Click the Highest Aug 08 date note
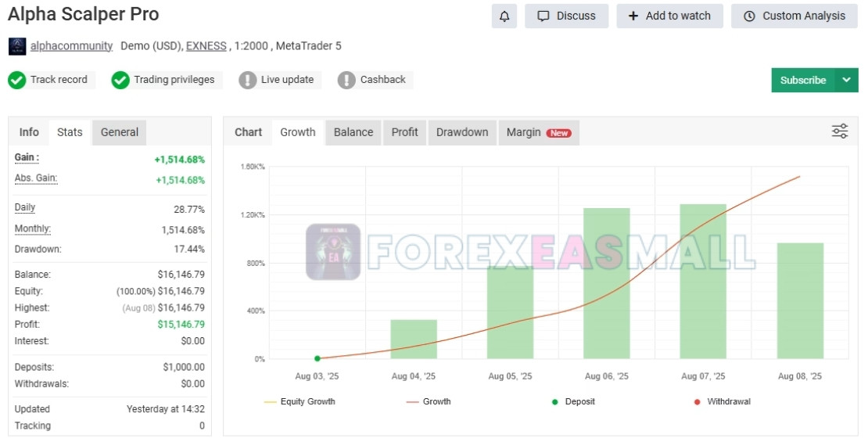868x442 pixels. coord(138,308)
